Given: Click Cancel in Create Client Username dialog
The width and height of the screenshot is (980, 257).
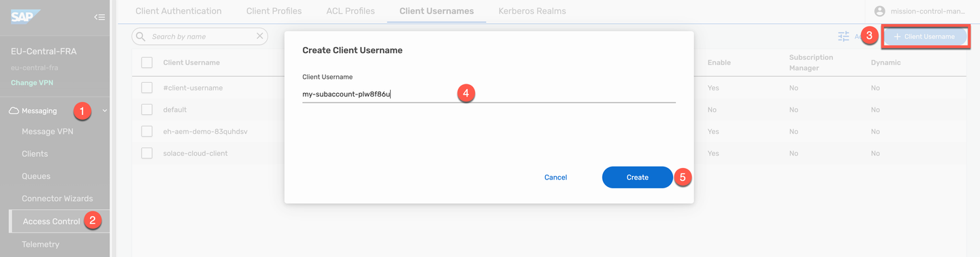Looking at the screenshot, I should point(555,177).
